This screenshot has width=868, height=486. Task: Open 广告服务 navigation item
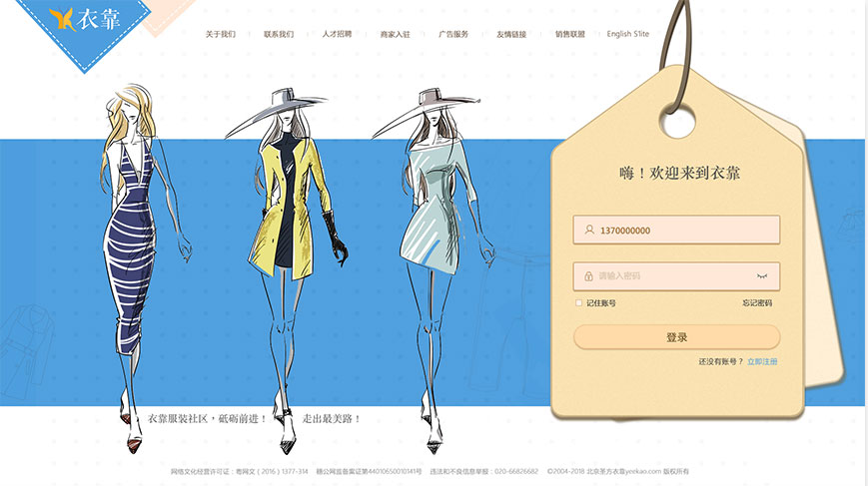coord(453,34)
